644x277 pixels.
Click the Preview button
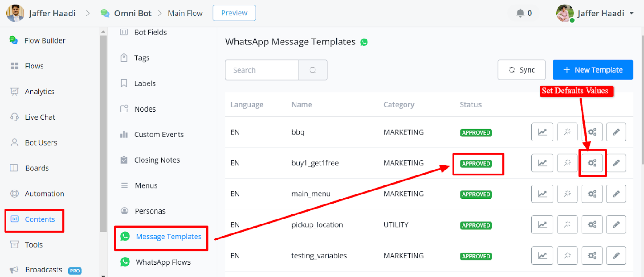pos(234,13)
